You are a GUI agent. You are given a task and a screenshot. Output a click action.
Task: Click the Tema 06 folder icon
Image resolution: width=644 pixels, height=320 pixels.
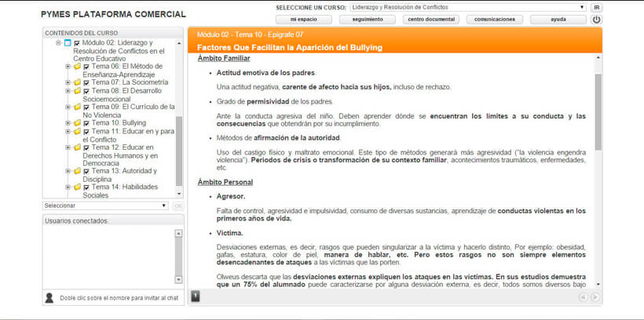click(x=77, y=66)
